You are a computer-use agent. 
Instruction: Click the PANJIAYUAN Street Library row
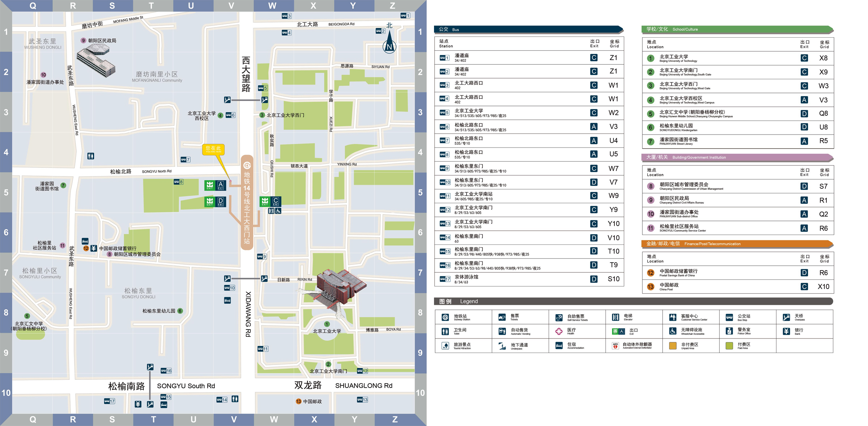point(738,141)
